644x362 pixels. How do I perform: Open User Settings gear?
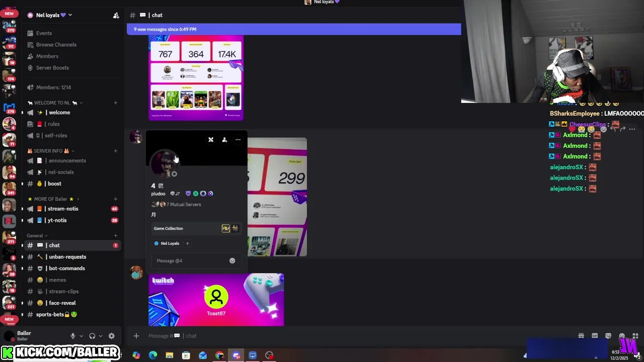112,336
